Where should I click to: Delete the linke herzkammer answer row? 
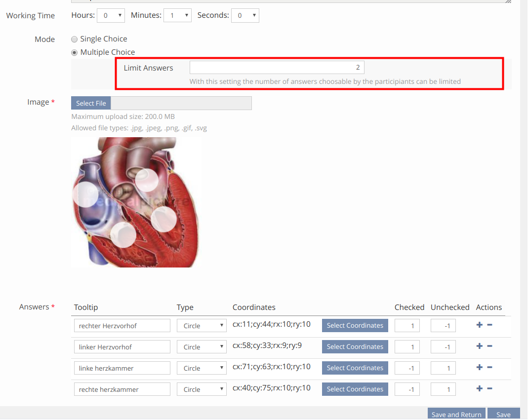point(489,367)
